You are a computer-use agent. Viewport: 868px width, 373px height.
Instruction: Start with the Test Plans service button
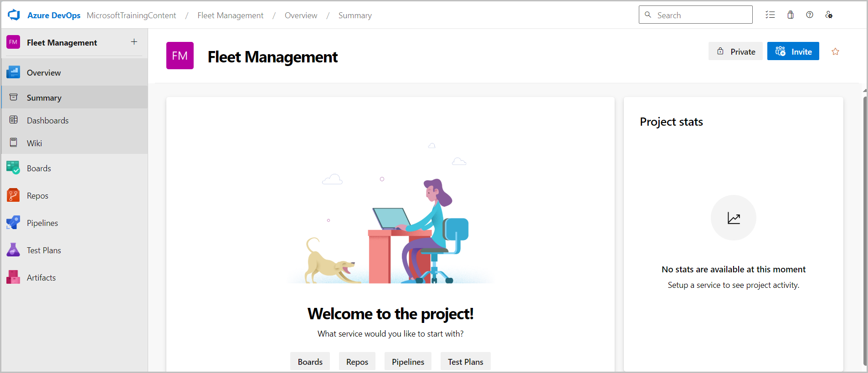(x=466, y=362)
